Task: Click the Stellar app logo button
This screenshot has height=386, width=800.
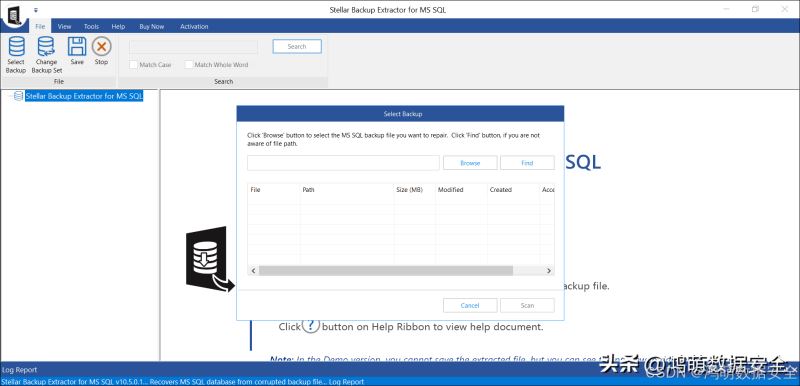Action: 14,14
